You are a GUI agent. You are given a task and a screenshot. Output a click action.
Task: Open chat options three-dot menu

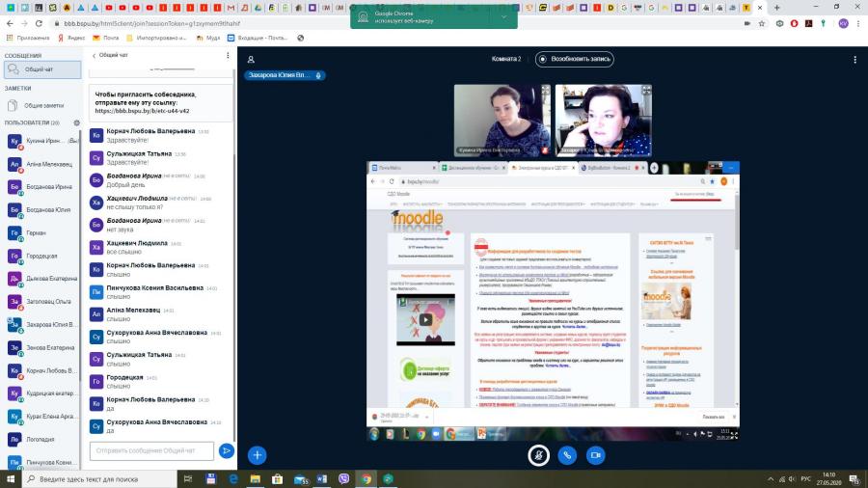(x=228, y=55)
